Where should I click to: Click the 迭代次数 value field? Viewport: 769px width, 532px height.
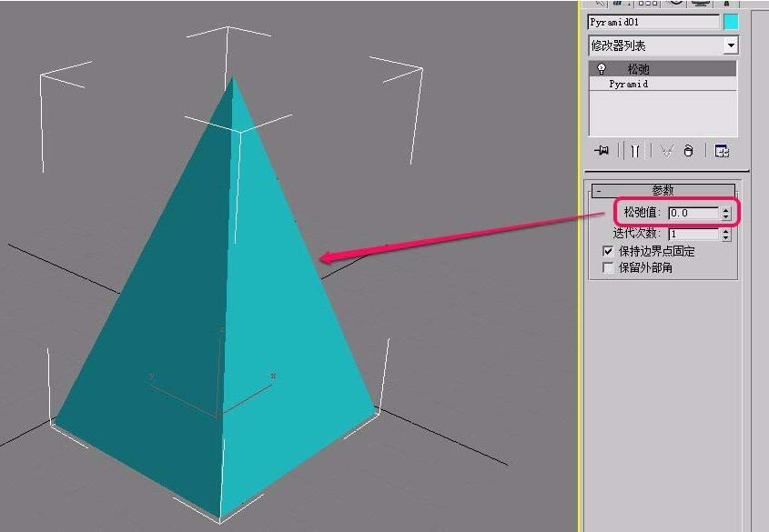click(x=693, y=234)
